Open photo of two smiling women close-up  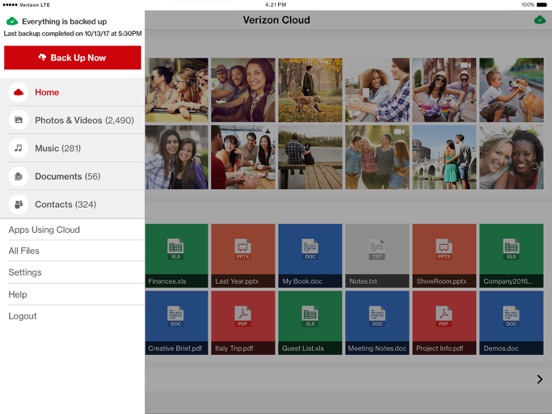click(512, 157)
